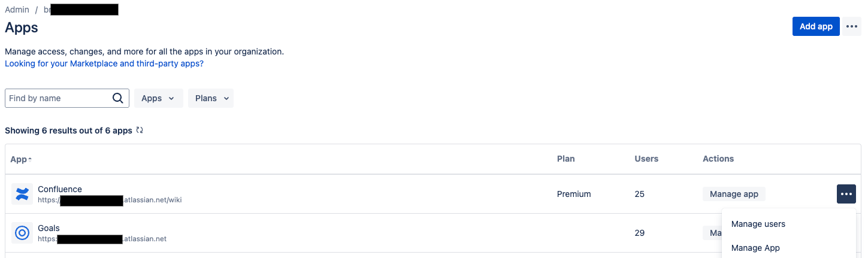Focus the Find by name search field
The image size is (868, 258).
pyautogui.click(x=59, y=98)
